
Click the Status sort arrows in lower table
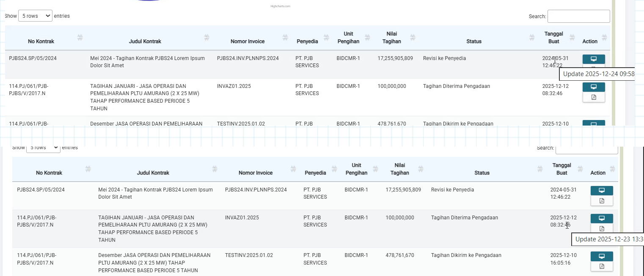point(540,169)
